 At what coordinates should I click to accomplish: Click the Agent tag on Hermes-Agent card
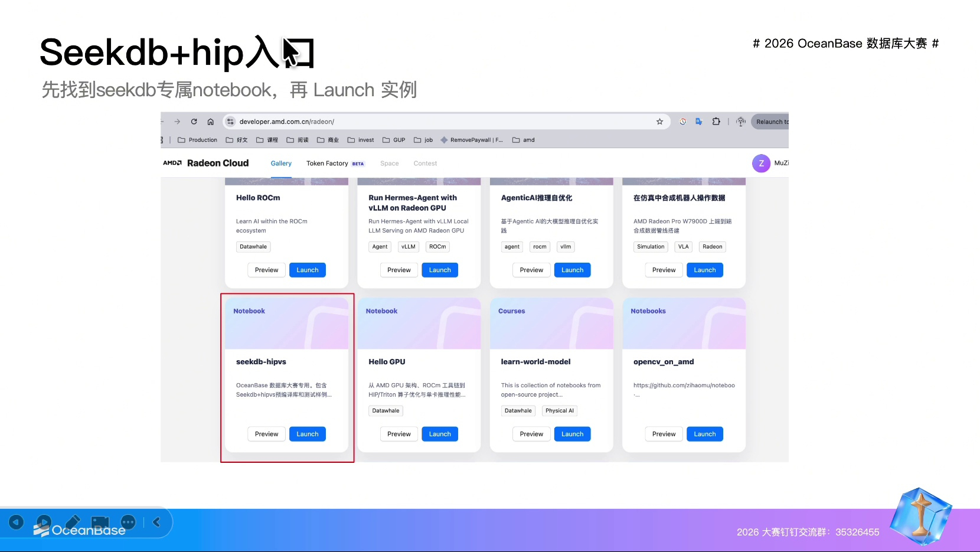tap(380, 247)
